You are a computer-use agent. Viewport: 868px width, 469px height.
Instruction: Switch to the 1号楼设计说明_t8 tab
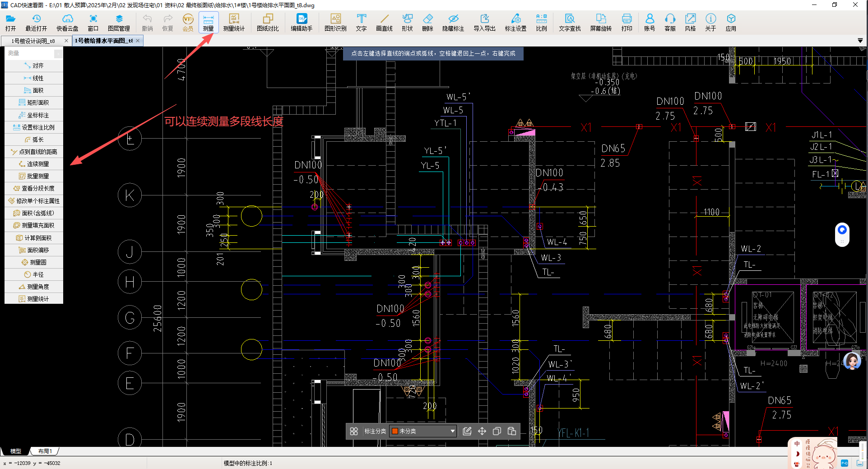click(x=33, y=41)
